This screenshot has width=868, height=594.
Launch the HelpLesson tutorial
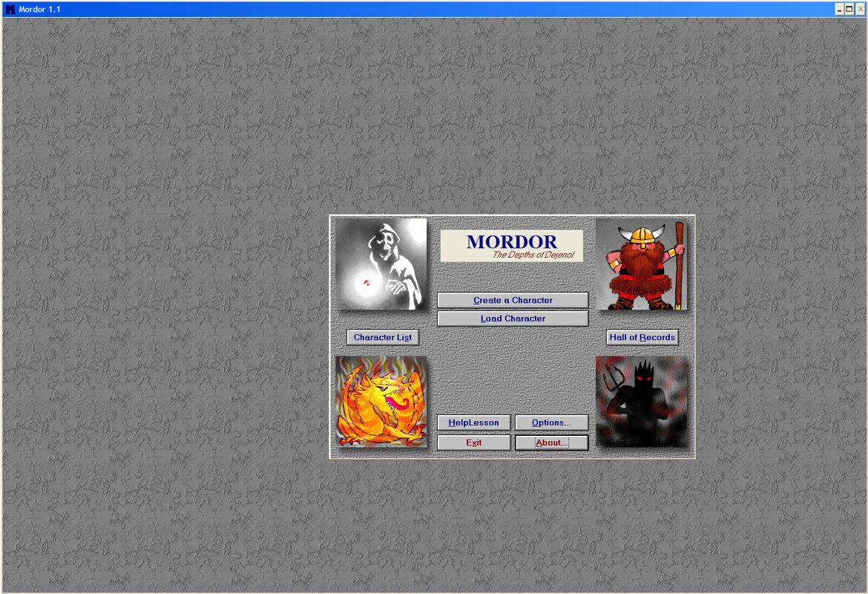tap(473, 422)
